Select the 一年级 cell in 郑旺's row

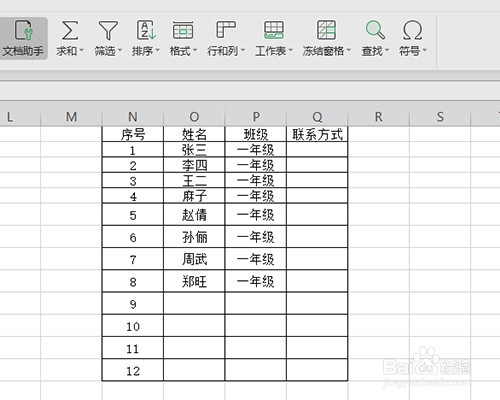click(x=256, y=281)
